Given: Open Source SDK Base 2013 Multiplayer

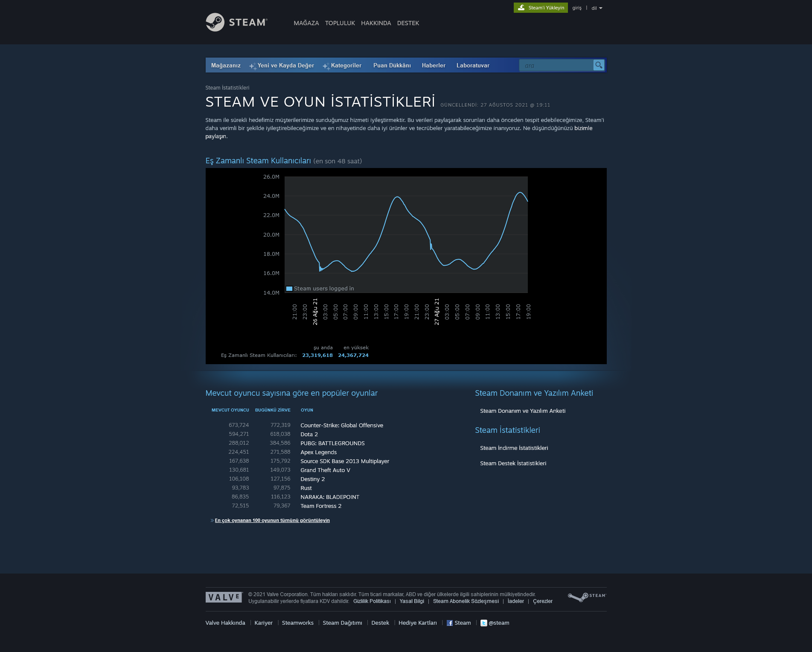Looking at the screenshot, I should coord(345,461).
